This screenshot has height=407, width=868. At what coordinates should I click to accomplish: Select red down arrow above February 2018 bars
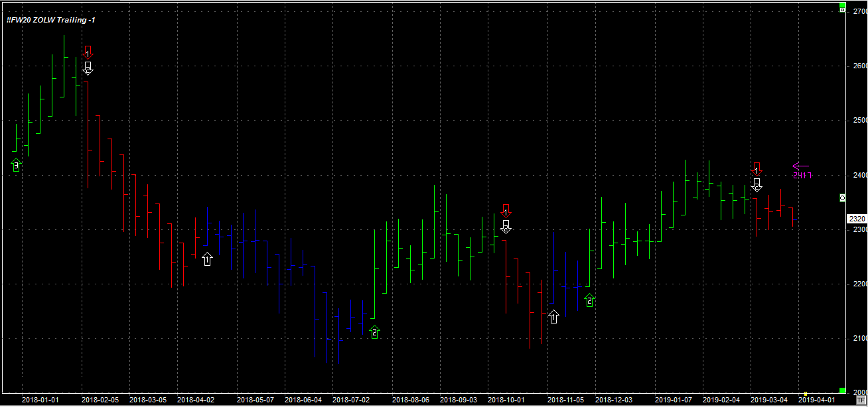click(x=88, y=51)
